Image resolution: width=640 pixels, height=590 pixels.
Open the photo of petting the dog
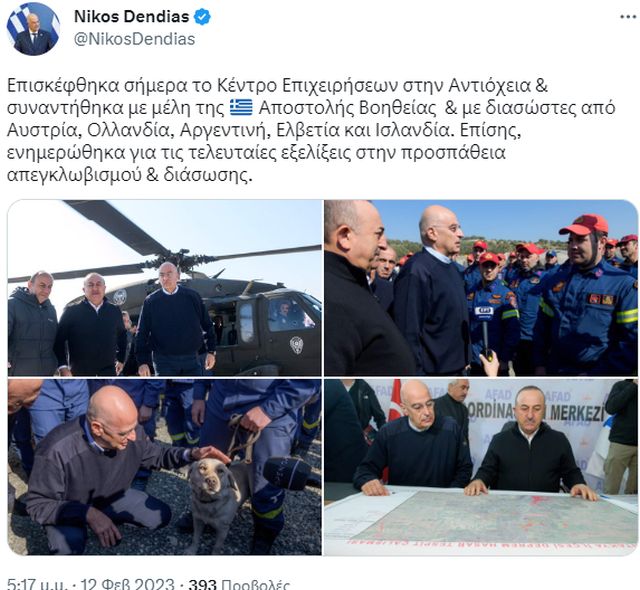tap(164, 467)
